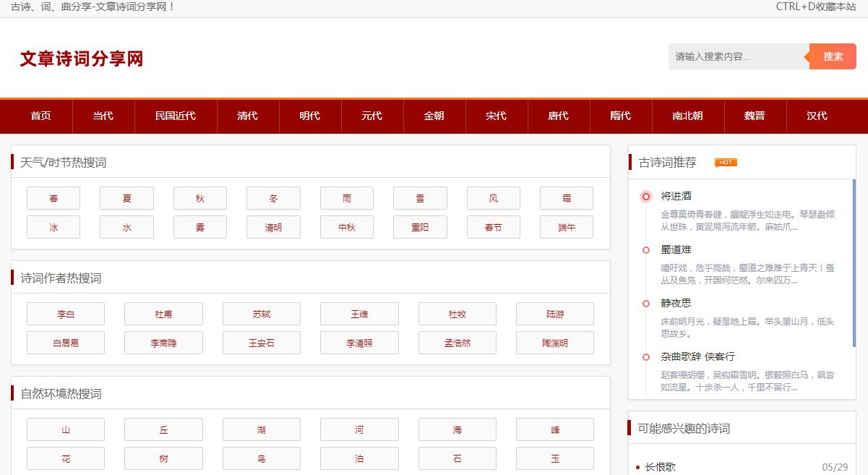Click the 湖 nature keyword button
This screenshot has height=475, width=868.
261,429
